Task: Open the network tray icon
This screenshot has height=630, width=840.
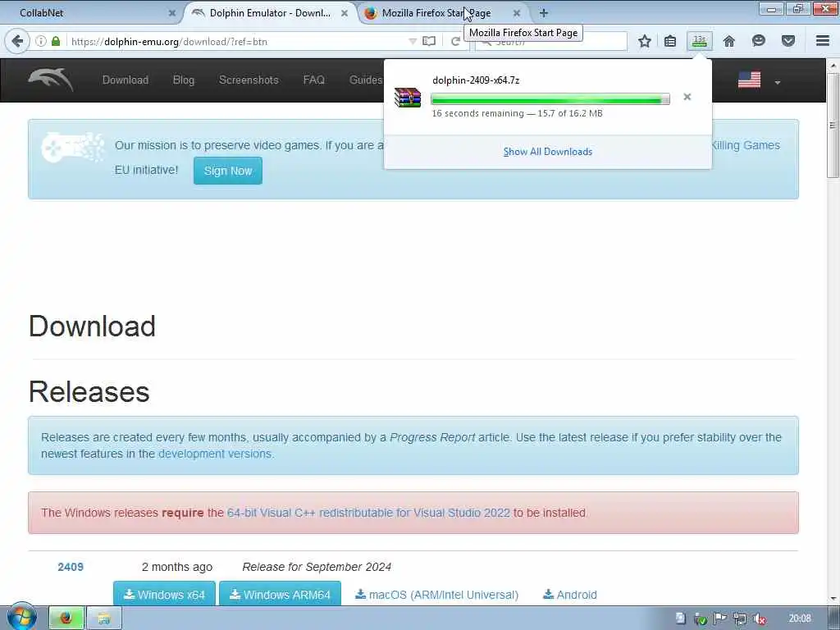Action: [740, 619]
